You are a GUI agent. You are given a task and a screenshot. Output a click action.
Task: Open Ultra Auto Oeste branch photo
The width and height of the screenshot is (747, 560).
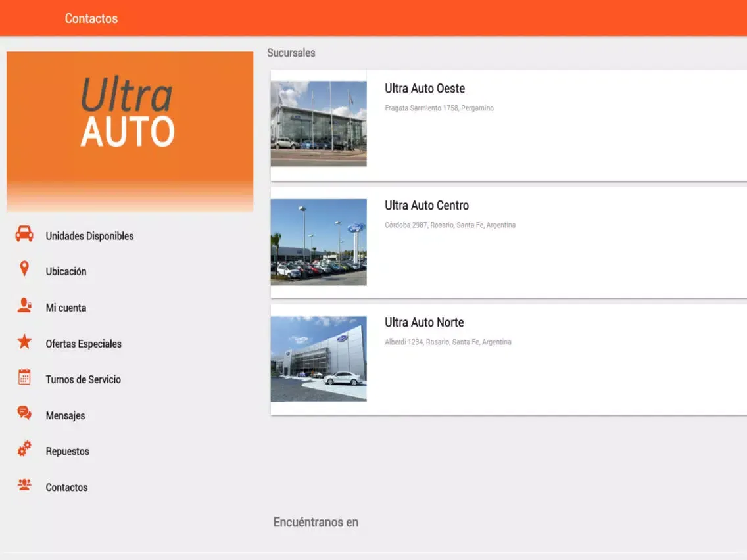point(319,124)
